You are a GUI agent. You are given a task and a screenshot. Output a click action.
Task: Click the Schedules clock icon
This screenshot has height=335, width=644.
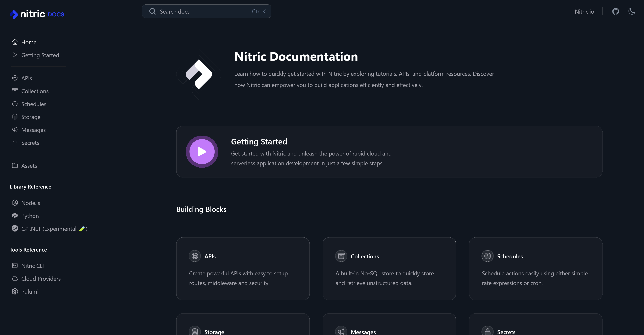(x=15, y=104)
